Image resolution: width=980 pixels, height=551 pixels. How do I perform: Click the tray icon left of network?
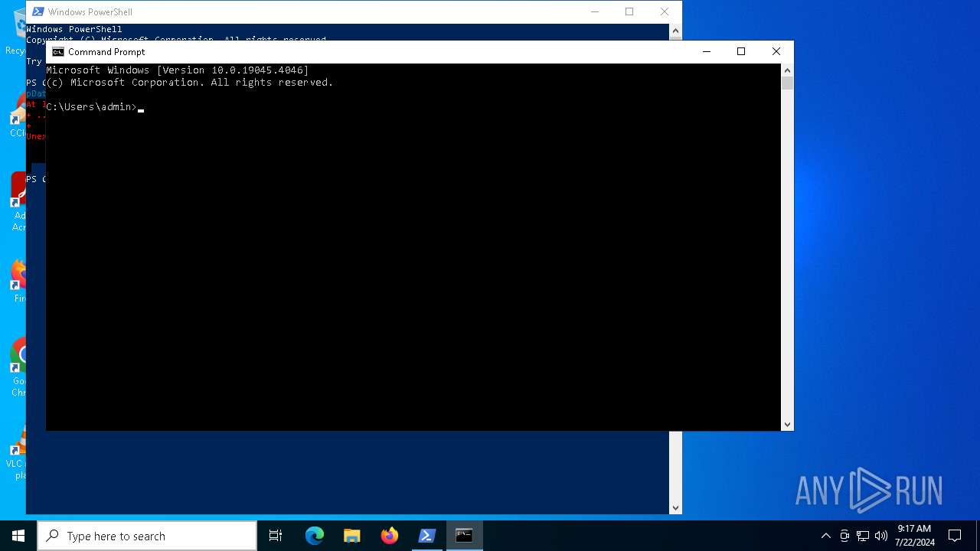pos(844,536)
